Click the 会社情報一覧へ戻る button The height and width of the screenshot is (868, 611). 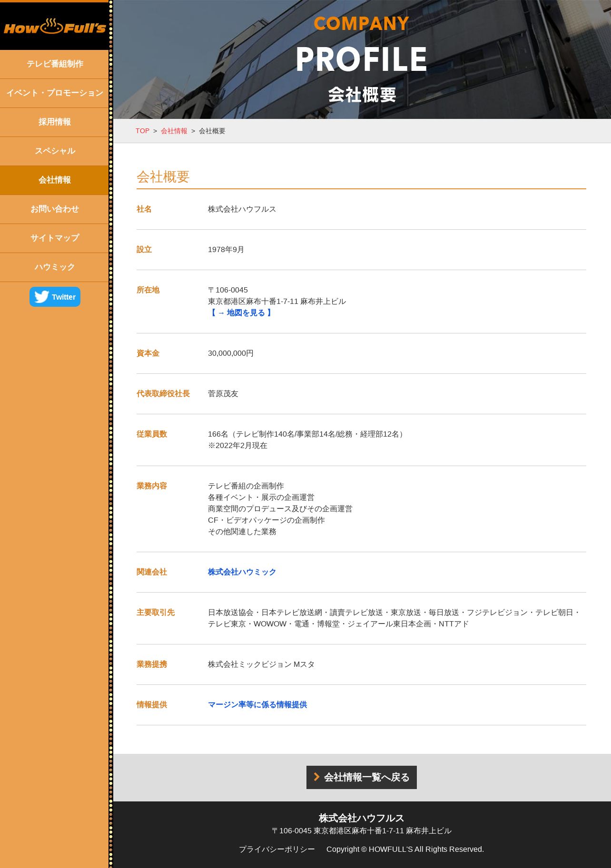point(362,777)
